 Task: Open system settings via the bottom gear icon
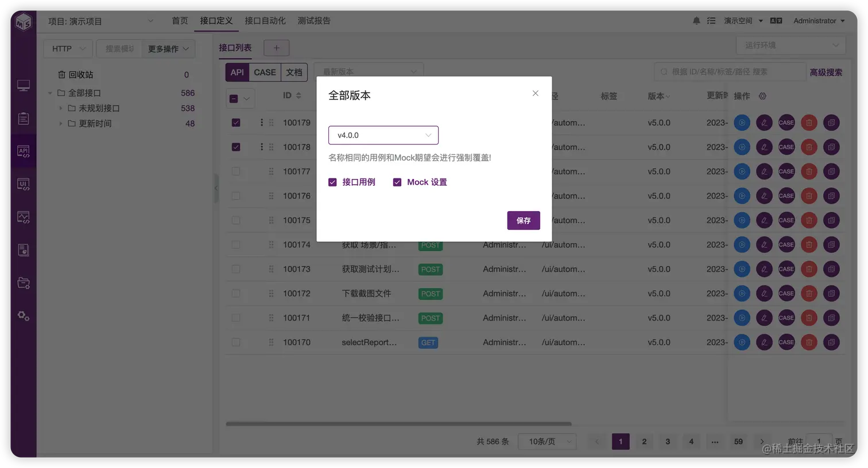point(23,315)
